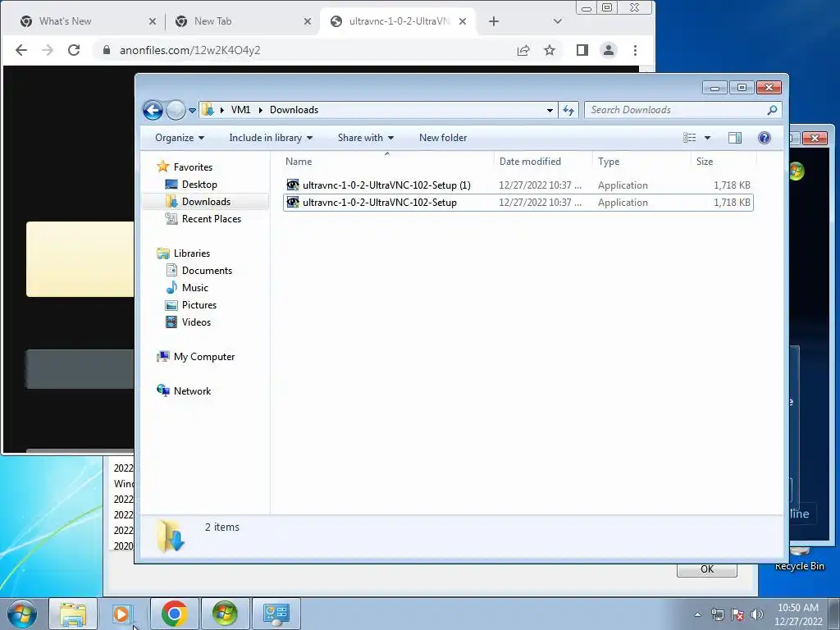Open Windows Media Player taskbar icon
This screenshot has width=840, height=630.
click(123, 614)
